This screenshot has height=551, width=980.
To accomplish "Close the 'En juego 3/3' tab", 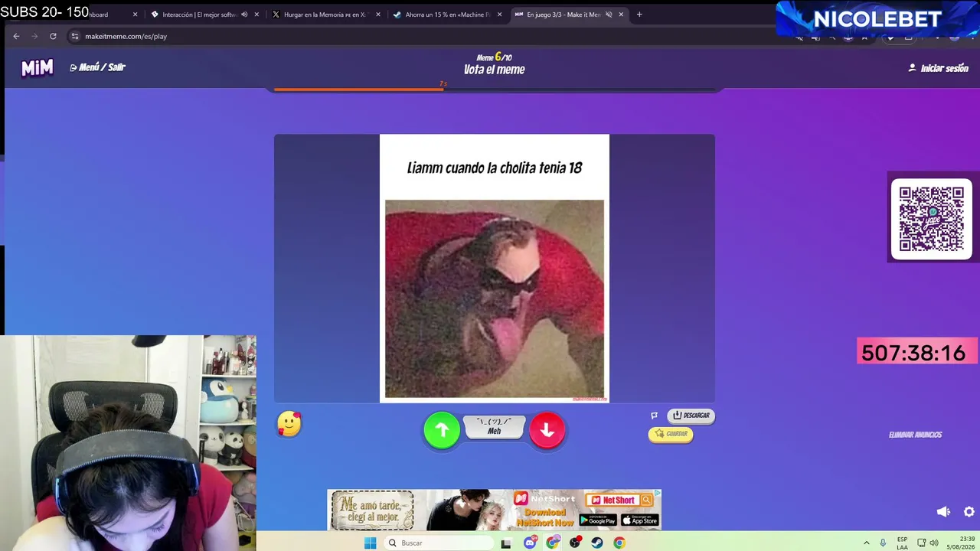I will click(x=621, y=15).
